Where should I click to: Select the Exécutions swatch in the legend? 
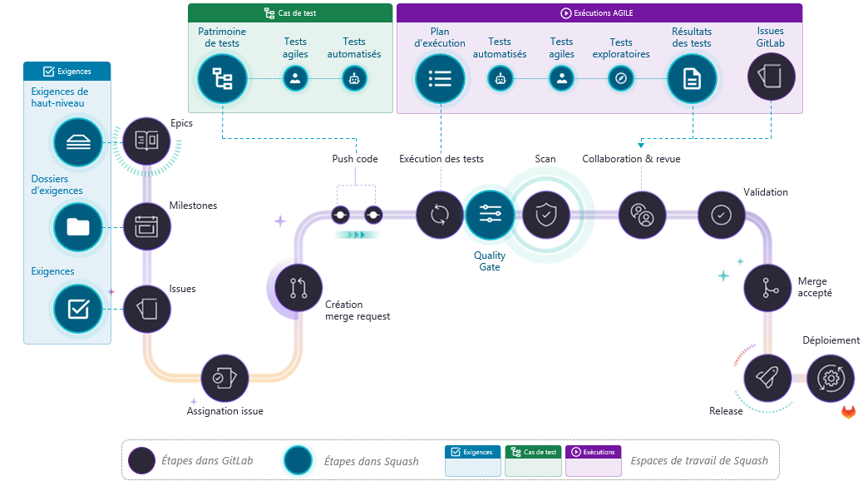[x=593, y=460]
